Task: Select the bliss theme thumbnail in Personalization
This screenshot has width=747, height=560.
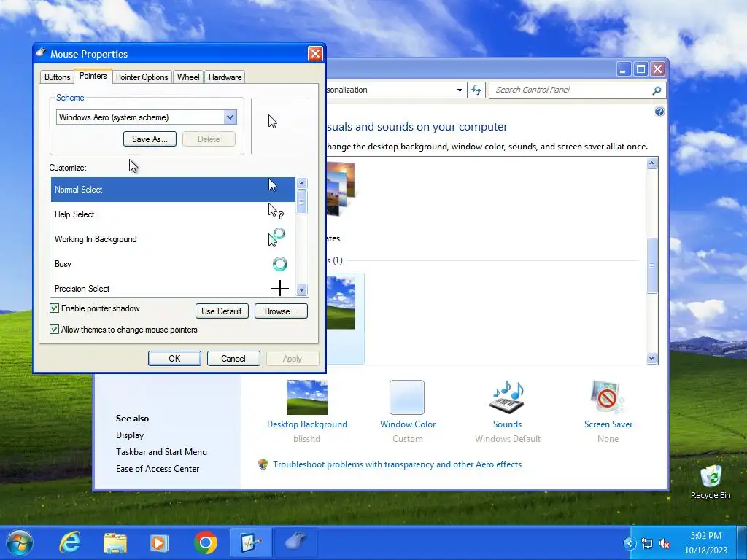Action: (340, 303)
